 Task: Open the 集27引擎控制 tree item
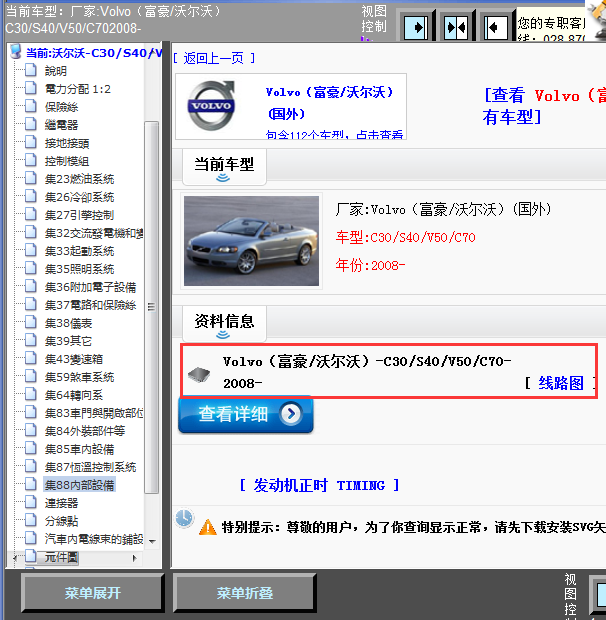[x=79, y=215]
